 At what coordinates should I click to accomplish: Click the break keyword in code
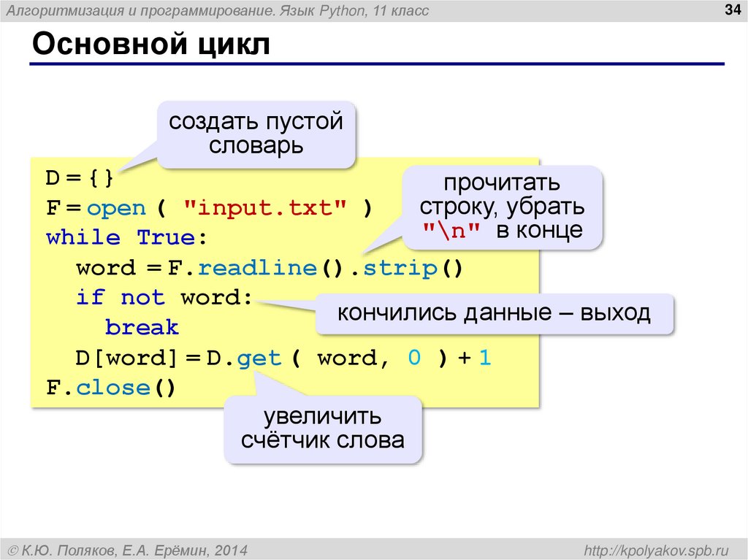tap(141, 327)
